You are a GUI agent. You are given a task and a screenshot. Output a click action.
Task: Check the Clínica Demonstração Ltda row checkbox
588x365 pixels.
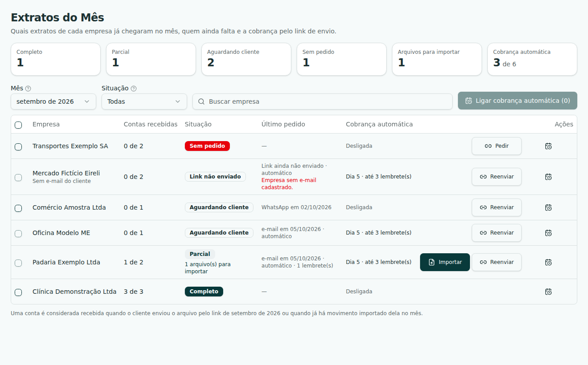point(18,292)
